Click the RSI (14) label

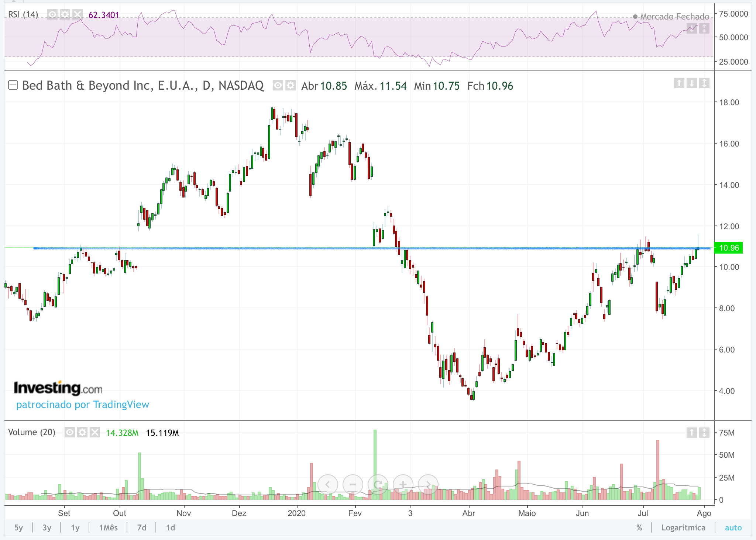point(23,15)
